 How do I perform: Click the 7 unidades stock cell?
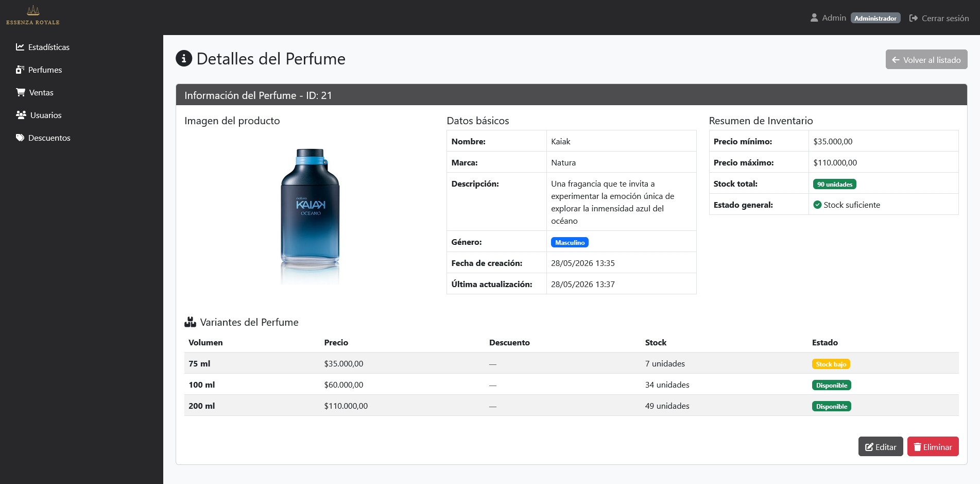(x=665, y=363)
